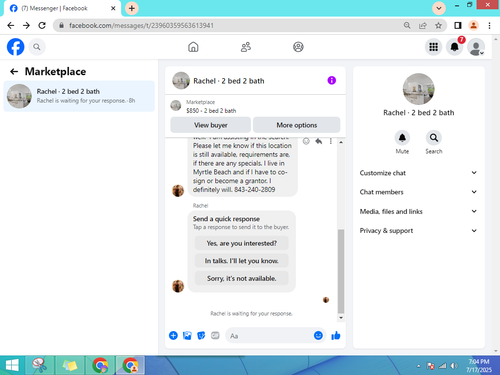Open Chrome three-dot menu
This screenshot has width=500, height=375.
pos(489,25)
